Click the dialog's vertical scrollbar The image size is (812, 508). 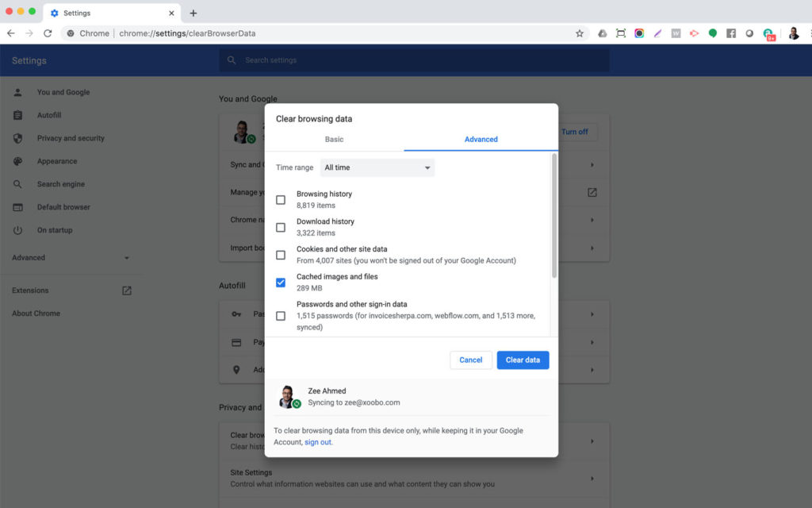click(554, 215)
